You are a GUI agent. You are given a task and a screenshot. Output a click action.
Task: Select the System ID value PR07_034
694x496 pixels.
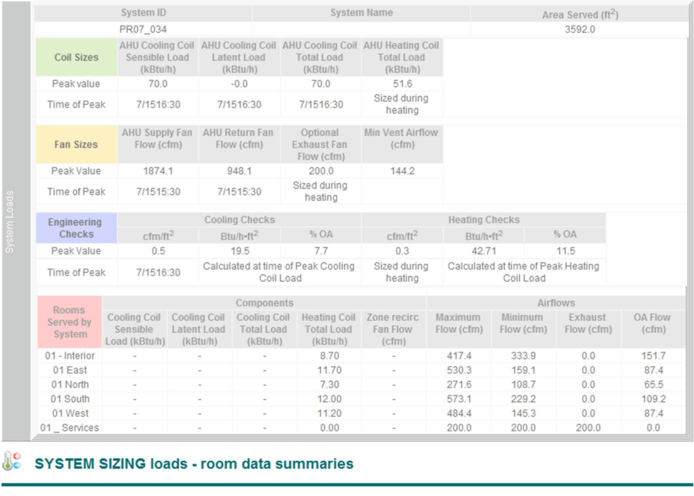click(x=143, y=30)
